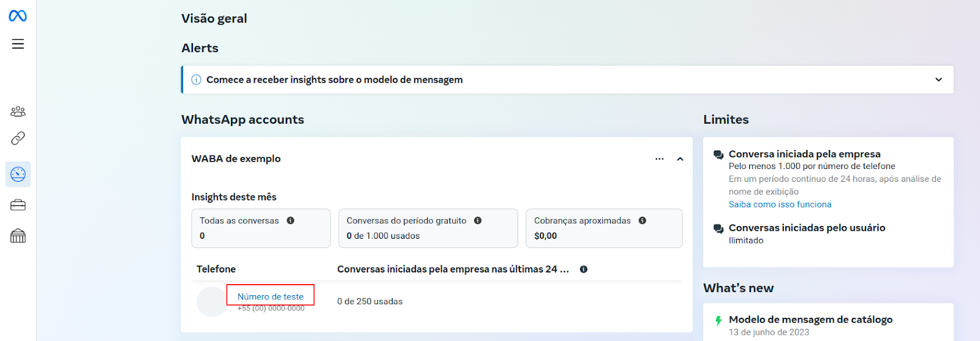Click the Limites heading

pos(726,119)
